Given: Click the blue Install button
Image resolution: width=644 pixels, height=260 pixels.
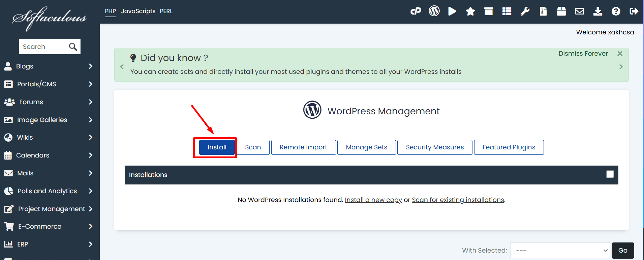Looking at the screenshot, I should [x=217, y=147].
